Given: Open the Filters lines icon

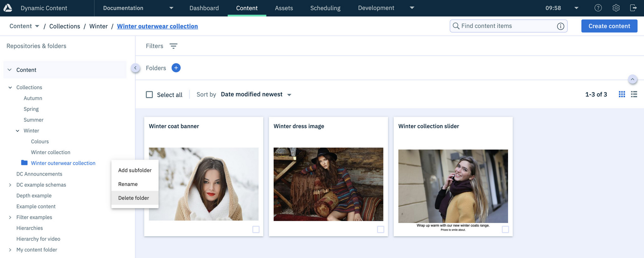Looking at the screenshot, I should click(x=174, y=46).
